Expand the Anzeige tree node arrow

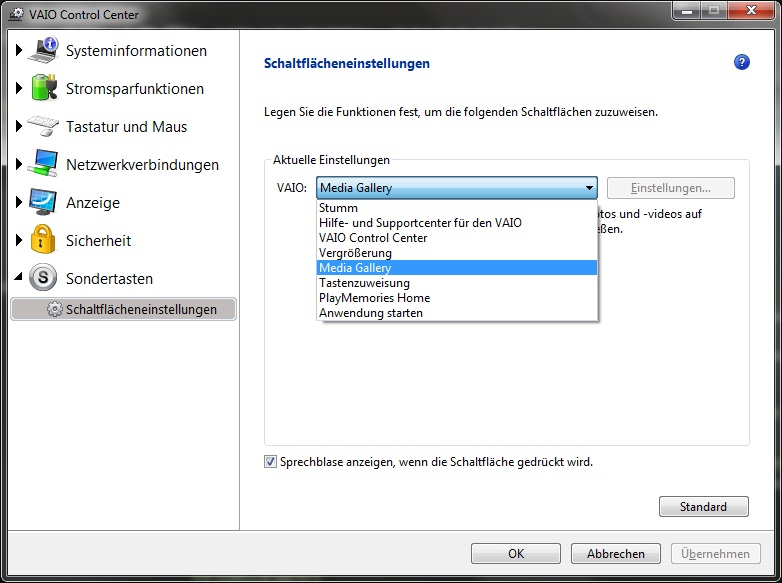pyautogui.click(x=19, y=202)
